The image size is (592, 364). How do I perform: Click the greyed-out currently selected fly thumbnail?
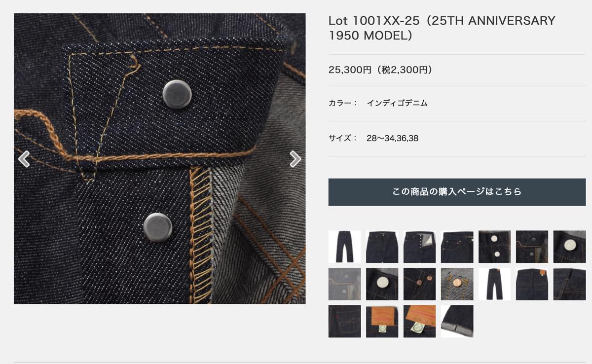(344, 284)
